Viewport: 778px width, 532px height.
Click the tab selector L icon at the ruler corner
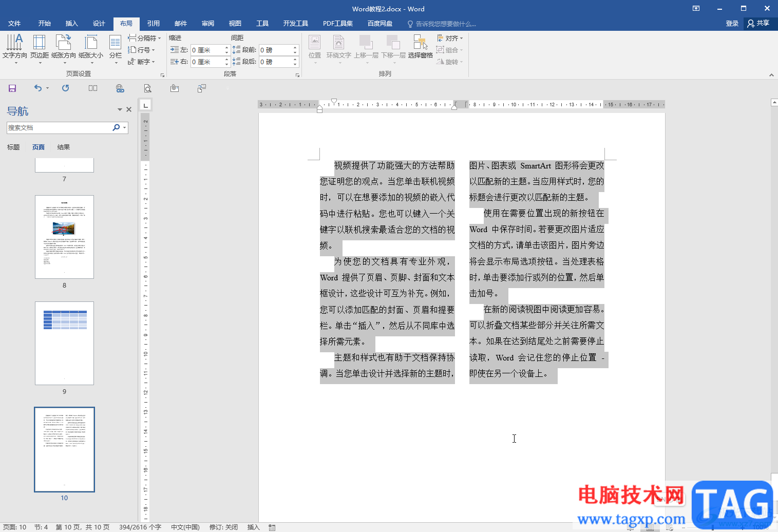click(146, 105)
